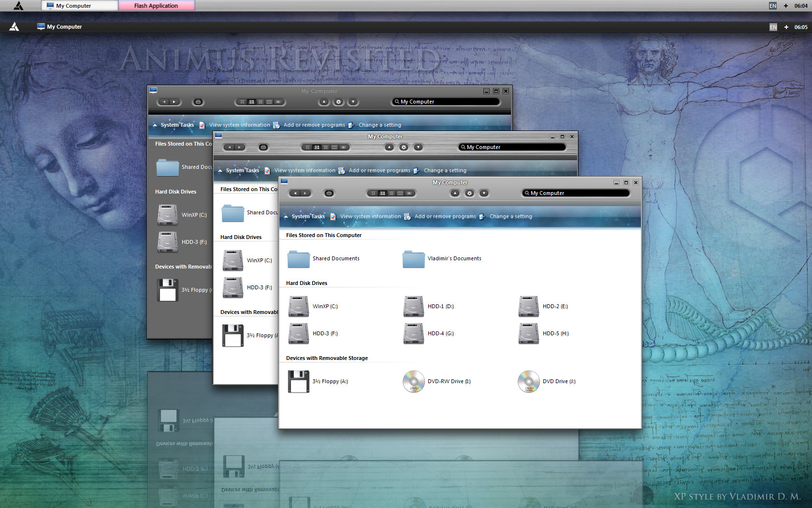Click Add or remove programs in rear window
Viewport: 812px width, 508px height.
click(314, 125)
